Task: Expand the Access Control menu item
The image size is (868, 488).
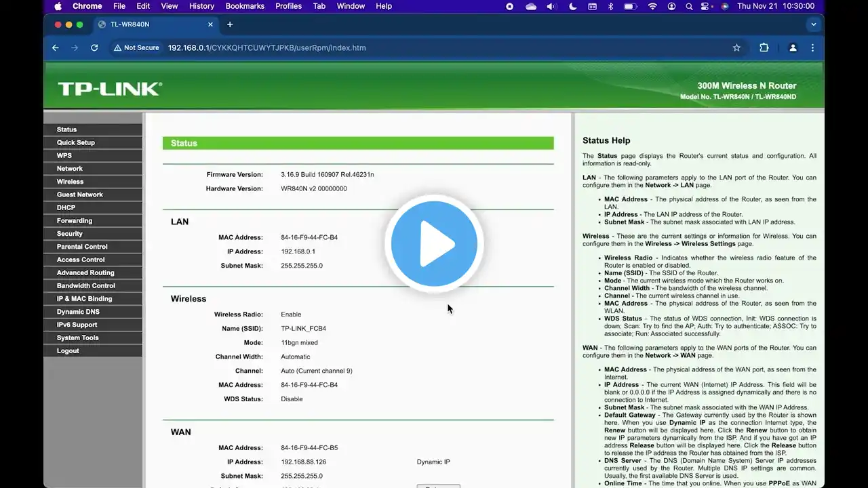Action: point(93,260)
